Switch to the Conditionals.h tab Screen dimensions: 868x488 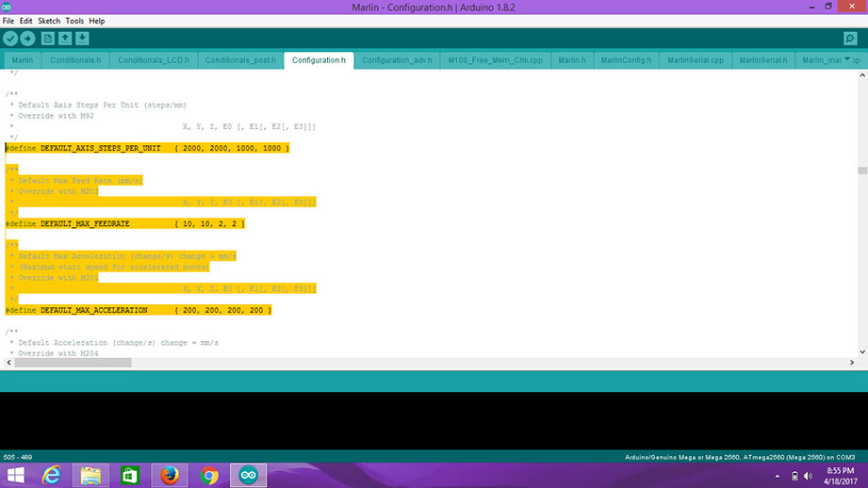tap(75, 60)
